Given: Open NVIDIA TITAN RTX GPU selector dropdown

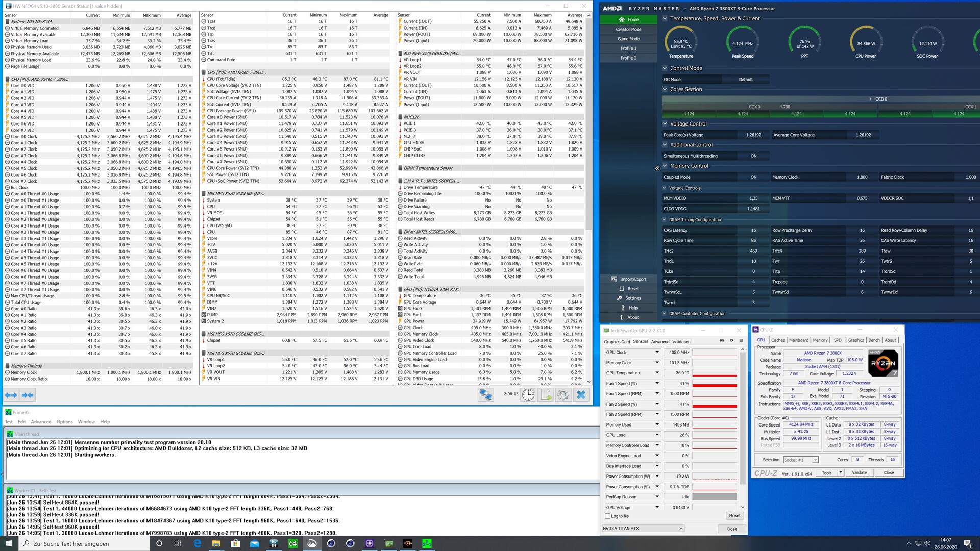Looking at the screenshot, I should click(643, 529).
